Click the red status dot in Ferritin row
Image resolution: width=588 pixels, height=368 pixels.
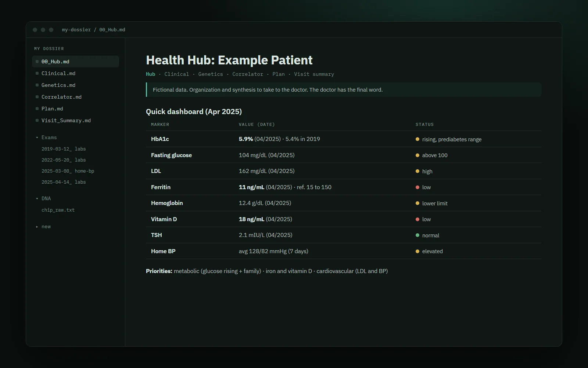coord(417,187)
